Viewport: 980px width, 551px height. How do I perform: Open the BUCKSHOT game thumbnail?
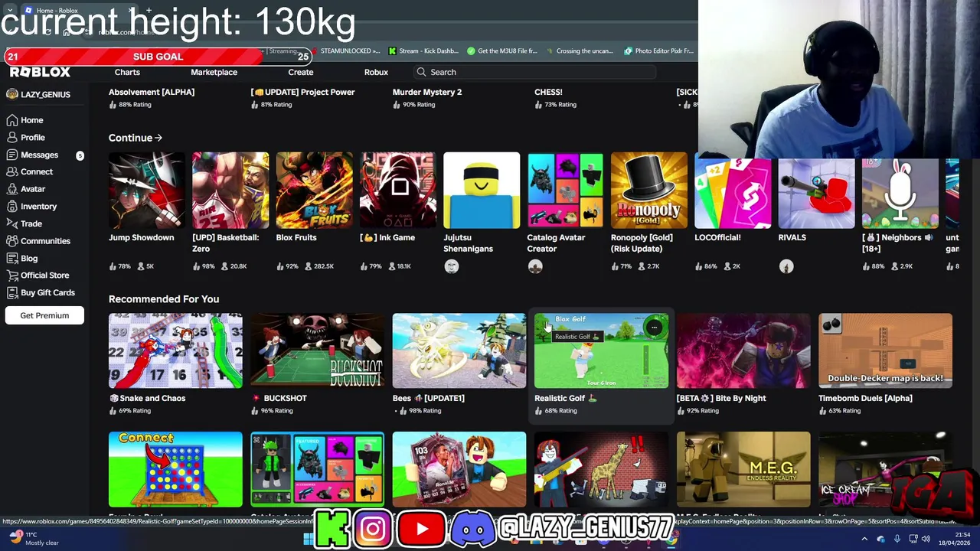click(x=317, y=350)
